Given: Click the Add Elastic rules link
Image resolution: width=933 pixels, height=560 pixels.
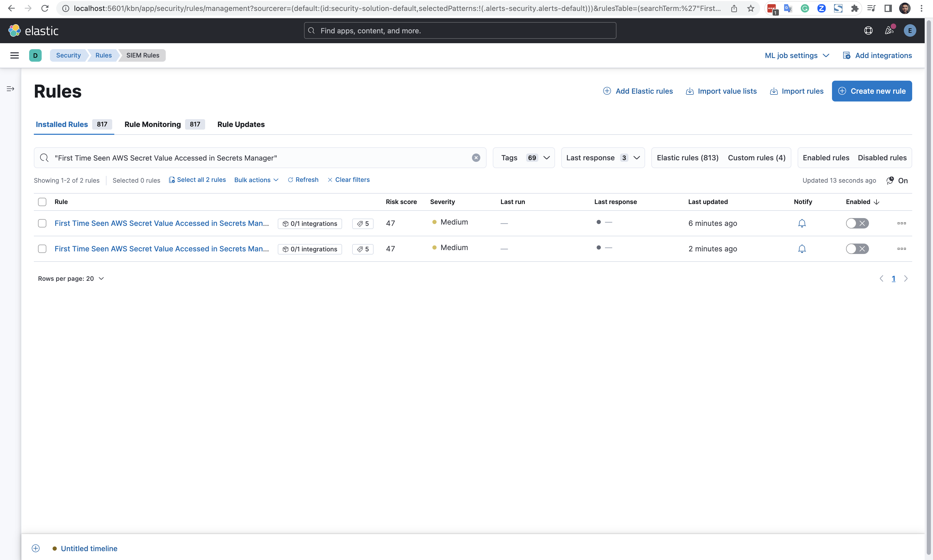Looking at the screenshot, I should pos(638,91).
